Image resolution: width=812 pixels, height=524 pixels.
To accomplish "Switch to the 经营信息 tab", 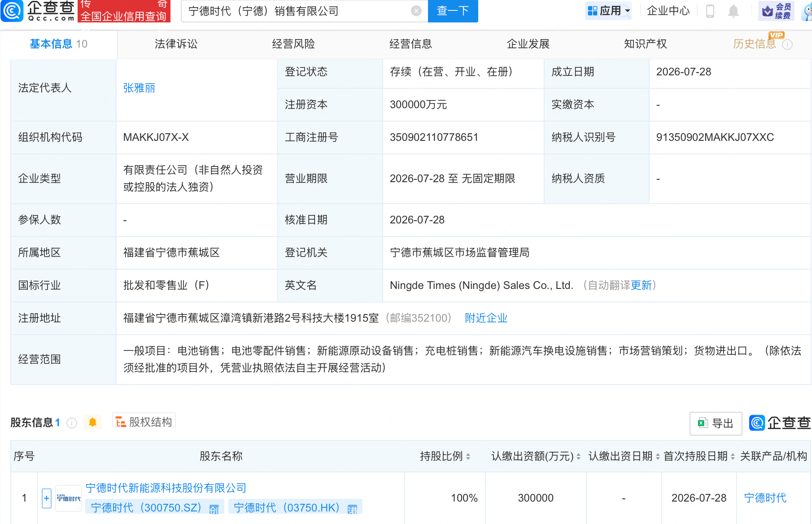I will click(x=410, y=44).
